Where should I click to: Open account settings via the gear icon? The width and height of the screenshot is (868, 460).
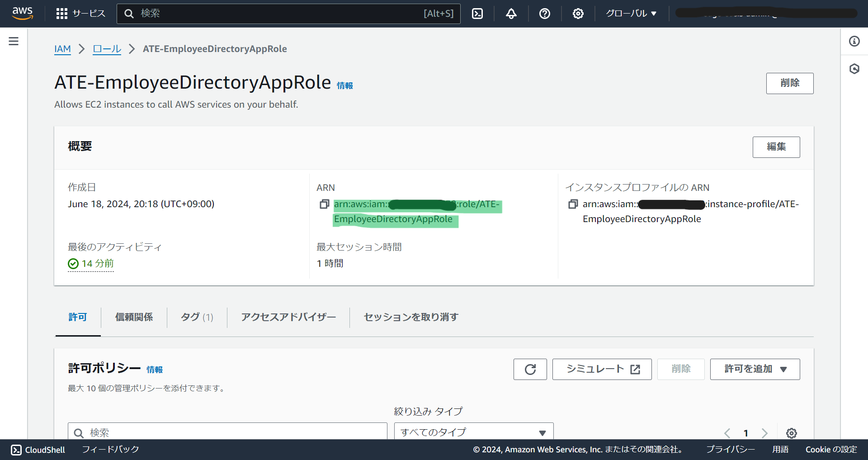coord(578,14)
